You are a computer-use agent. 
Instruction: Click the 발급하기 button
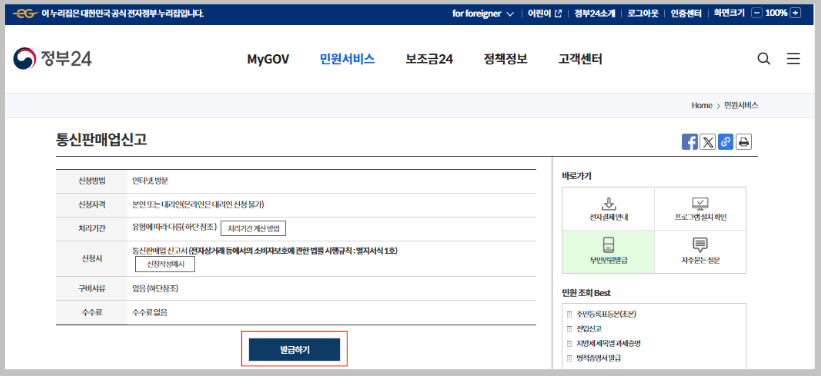click(x=294, y=350)
